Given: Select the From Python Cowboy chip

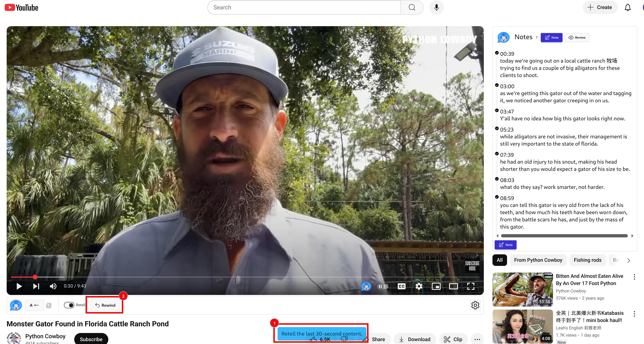Looking at the screenshot, I should 538,260.
